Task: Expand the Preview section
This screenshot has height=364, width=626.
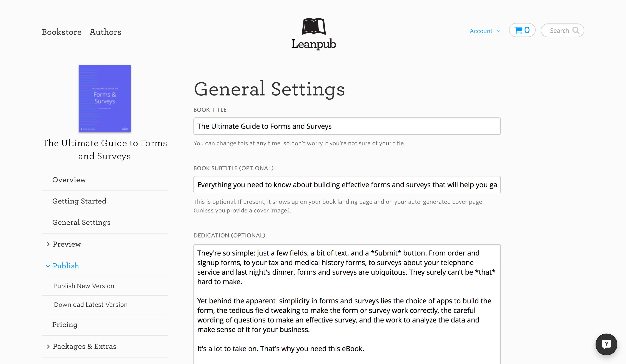Action: click(x=66, y=244)
